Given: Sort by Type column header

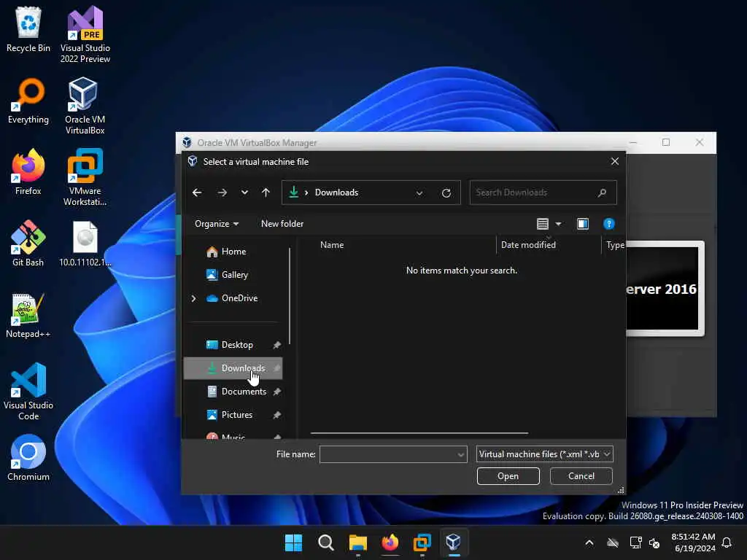Looking at the screenshot, I should click(614, 245).
